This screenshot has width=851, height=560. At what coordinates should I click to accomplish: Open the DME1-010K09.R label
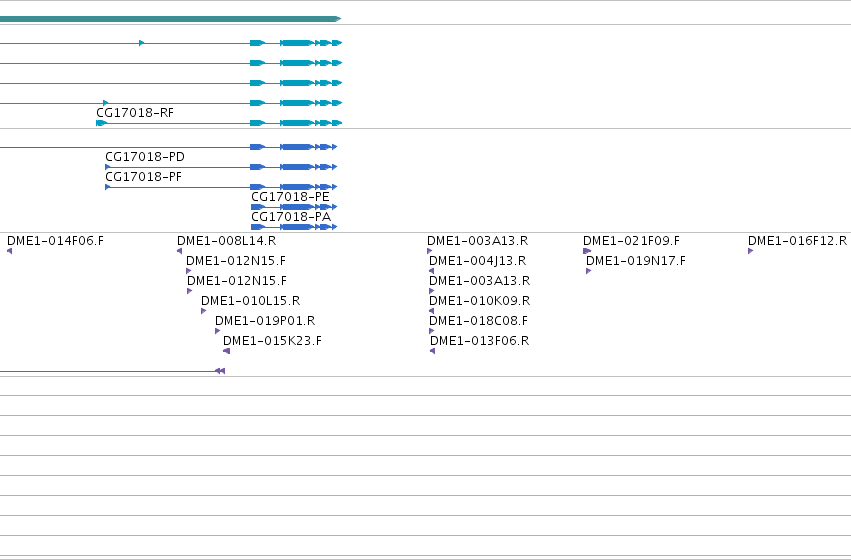(x=479, y=301)
